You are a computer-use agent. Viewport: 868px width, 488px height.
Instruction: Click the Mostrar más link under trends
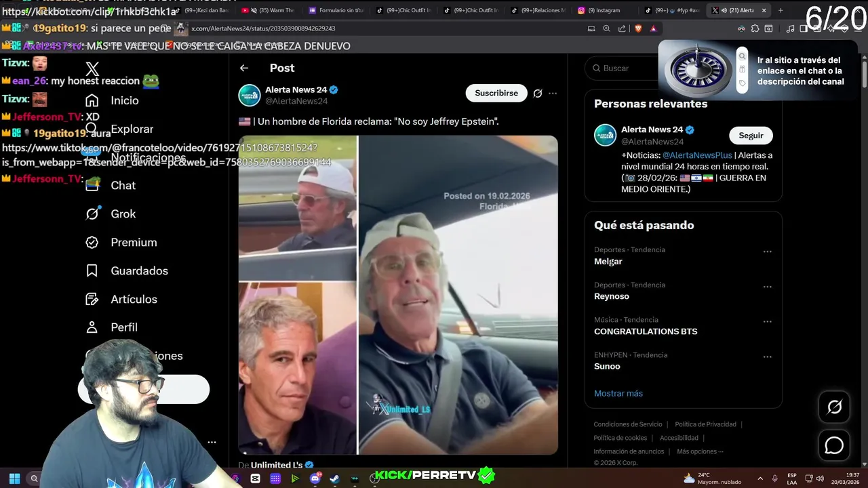618,393
